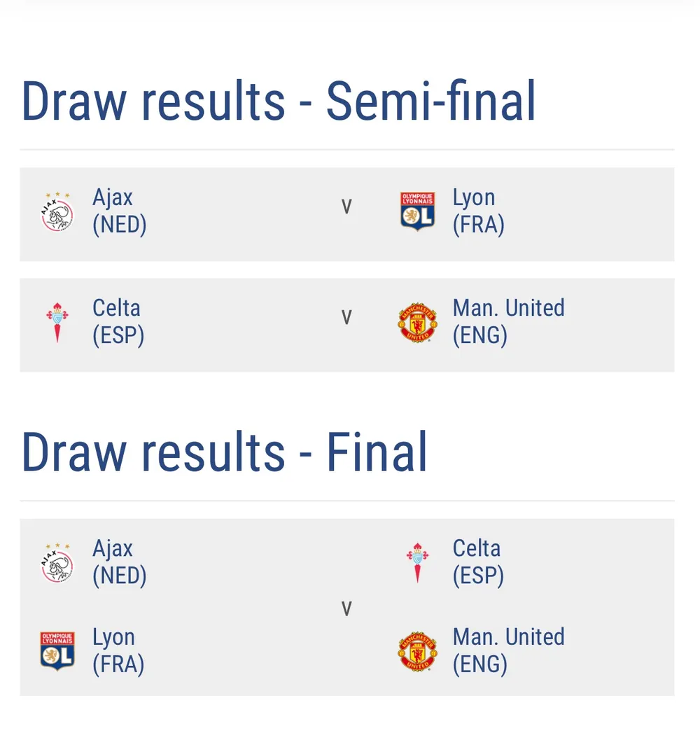Open the Man. United (ENG) name in the Semi-final
Screen dimensions: 700x738
[508, 322]
